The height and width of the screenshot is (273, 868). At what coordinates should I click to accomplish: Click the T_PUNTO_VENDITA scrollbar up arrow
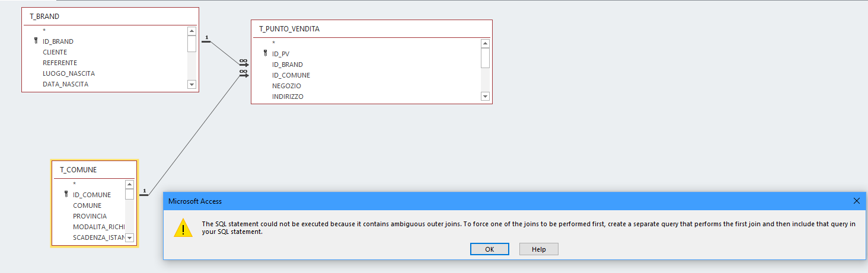pyautogui.click(x=485, y=43)
